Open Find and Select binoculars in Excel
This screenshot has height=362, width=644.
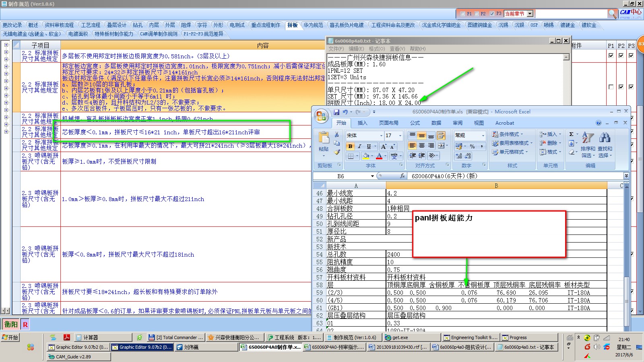[x=605, y=144]
